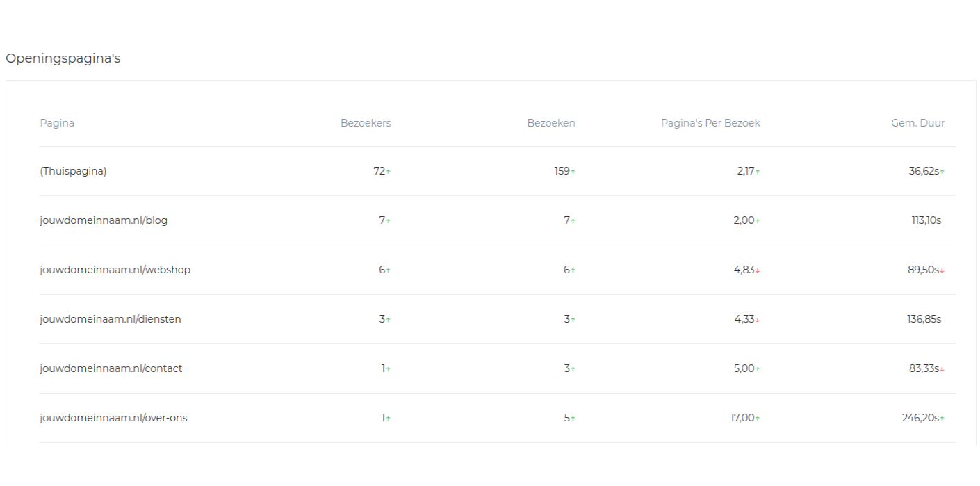This screenshot has height=486, width=980.
Task: Click green arrow beside 36,62s duration
Action: (x=942, y=172)
